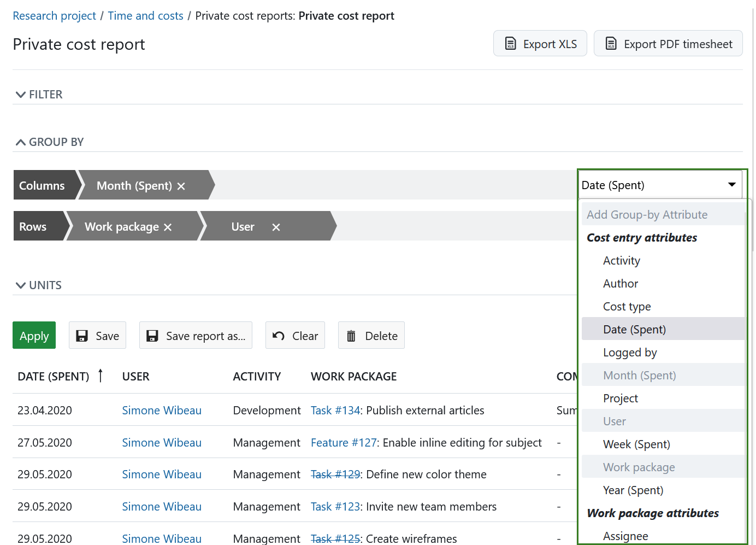Click the Export XLS button
The image size is (756, 545).
click(x=540, y=44)
